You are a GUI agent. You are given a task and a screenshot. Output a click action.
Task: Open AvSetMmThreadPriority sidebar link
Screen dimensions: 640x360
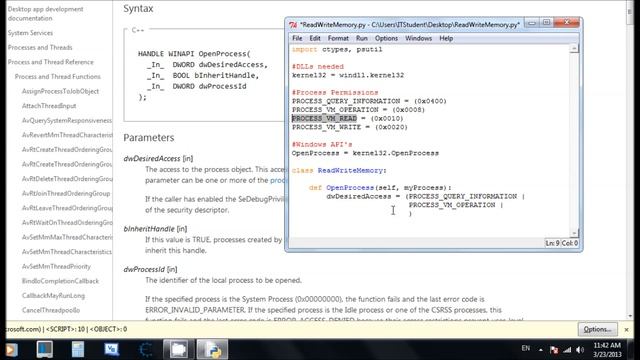tap(56, 266)
